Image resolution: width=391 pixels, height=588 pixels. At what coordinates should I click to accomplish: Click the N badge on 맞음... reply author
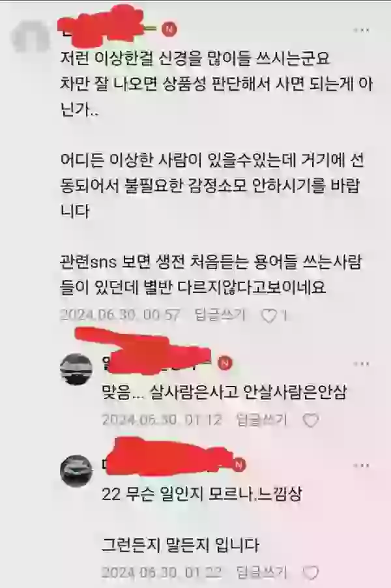[225, 363]
